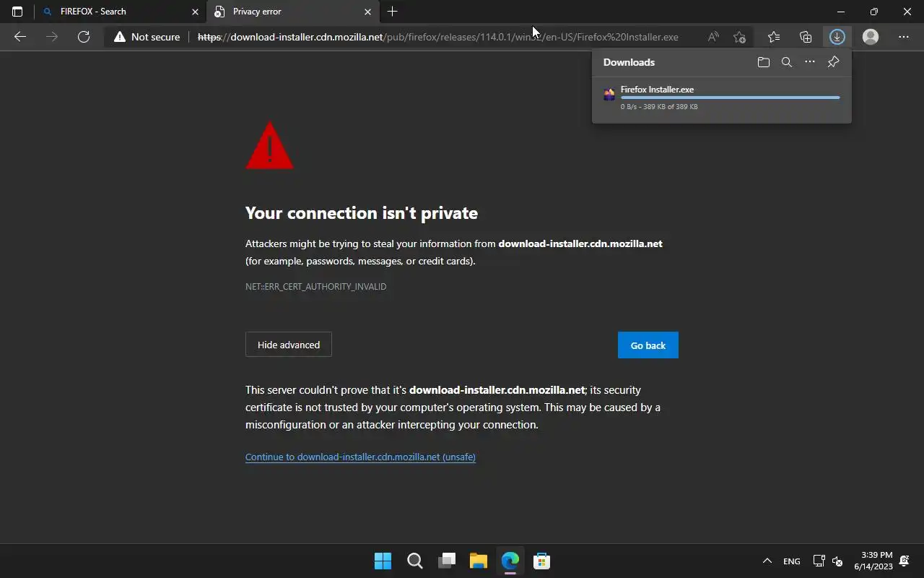
Task: Open the Collections icon
Action: (x=806, y=37)
